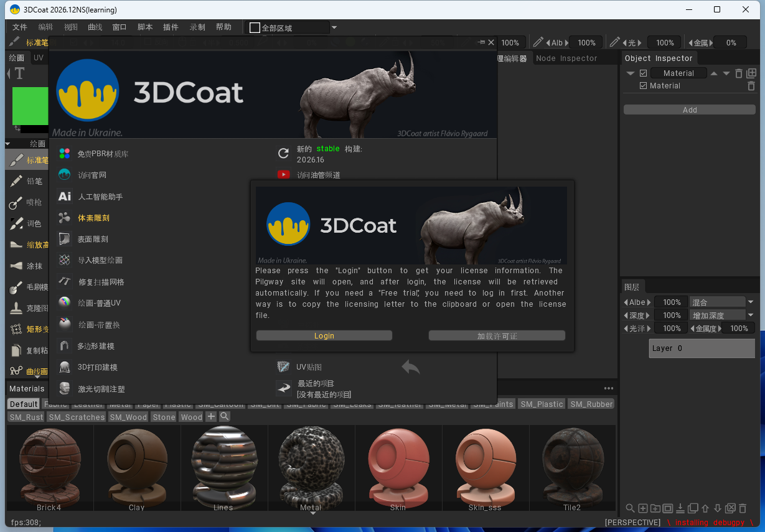Select the Brick4 material thumbnail
This screenshot has width=765, height=532.
coord(49,468)
